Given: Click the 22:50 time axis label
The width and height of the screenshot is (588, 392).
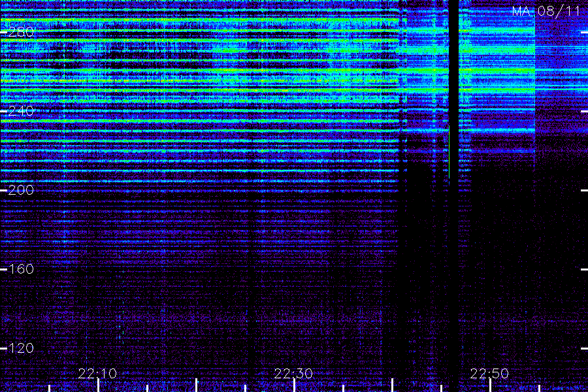Looking at the screenshot, I should [489, 374].
